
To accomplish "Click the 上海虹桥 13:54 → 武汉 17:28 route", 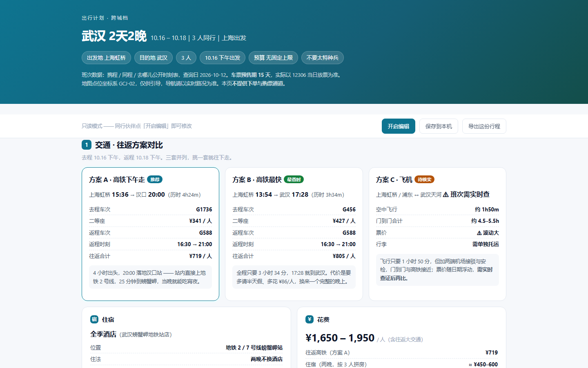I will pos(270,195).
